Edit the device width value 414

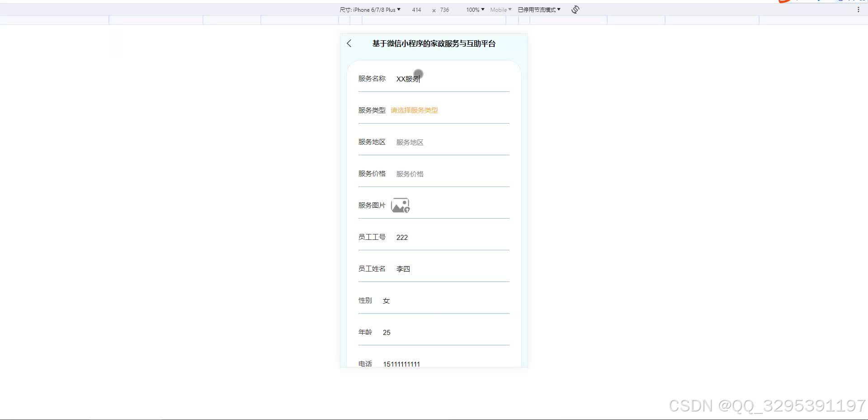point(416,10)
